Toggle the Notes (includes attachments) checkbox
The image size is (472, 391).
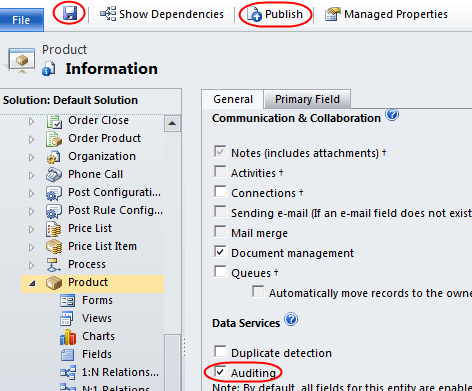(x=220, y=152)
